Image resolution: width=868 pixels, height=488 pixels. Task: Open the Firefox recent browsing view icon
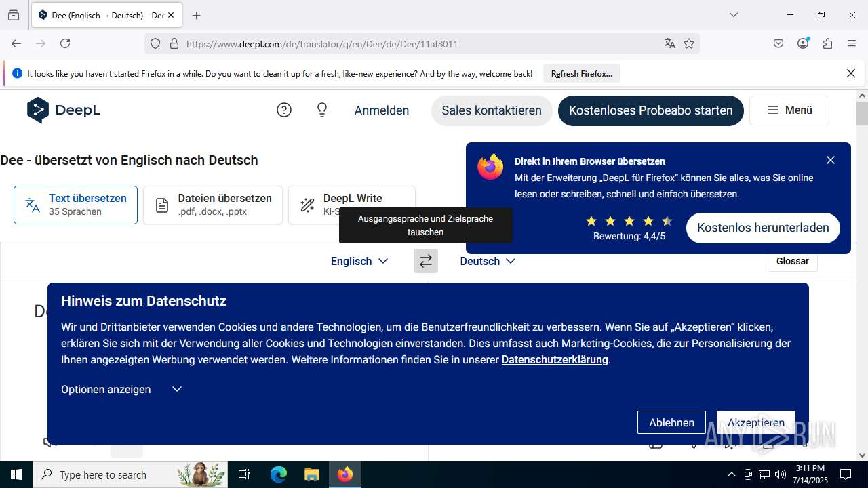(14, 15)
